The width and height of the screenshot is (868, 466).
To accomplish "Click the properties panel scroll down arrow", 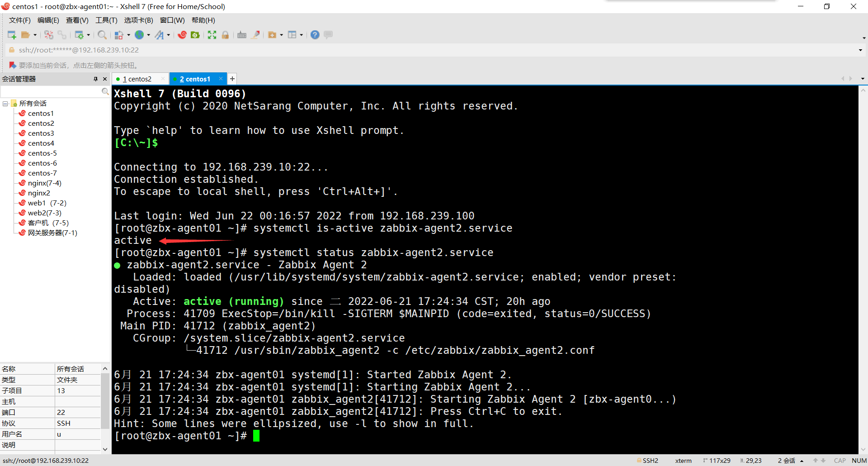I will tap(105, 449).
